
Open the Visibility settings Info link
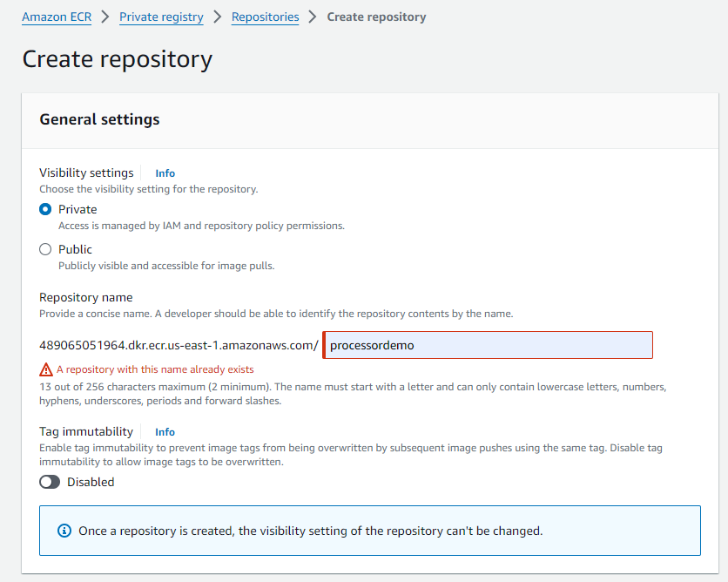165,173
